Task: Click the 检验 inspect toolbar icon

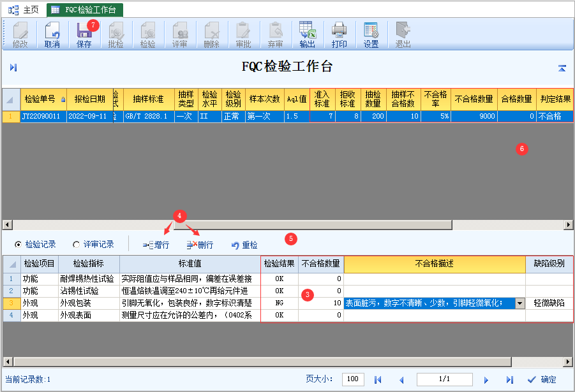Action: coord(148,35)
